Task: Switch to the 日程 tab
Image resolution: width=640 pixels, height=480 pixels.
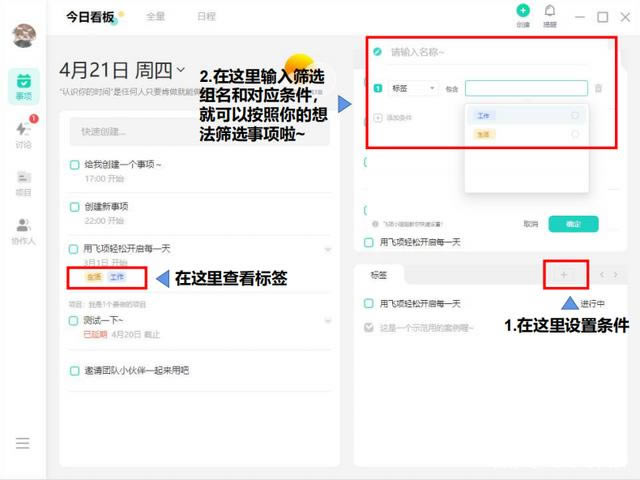Action: [x=206, y=17]
